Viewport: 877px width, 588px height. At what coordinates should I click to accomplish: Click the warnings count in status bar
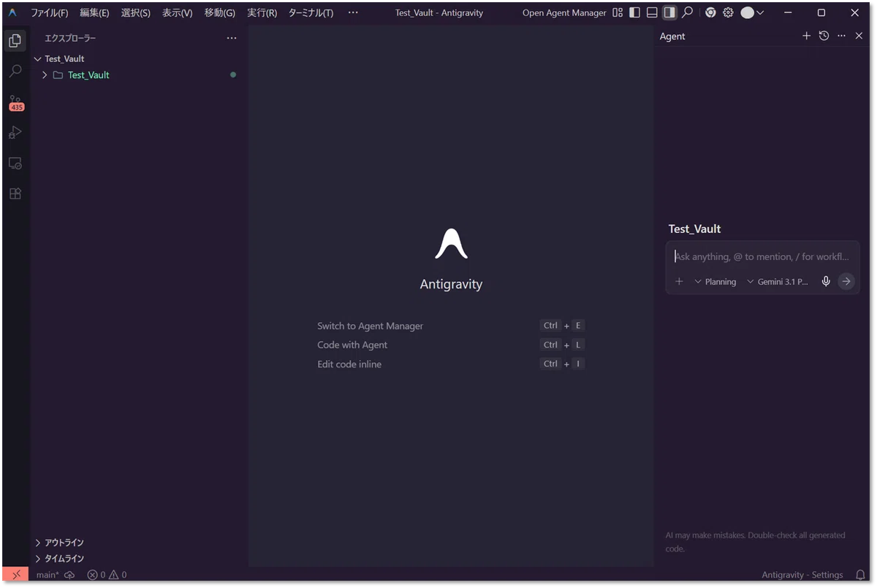click(x=118, y=575)
